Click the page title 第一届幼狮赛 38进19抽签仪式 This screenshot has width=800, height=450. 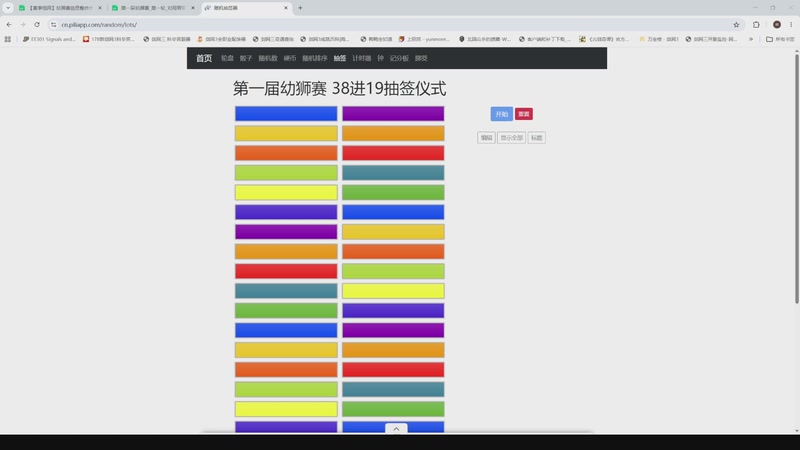click(x=340, y=88)
